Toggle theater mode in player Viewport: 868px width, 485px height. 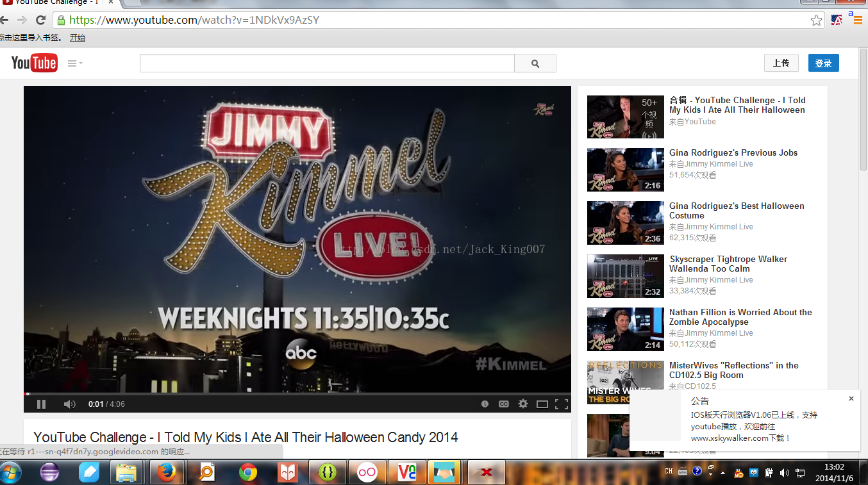pyautogui.click(x=542, y=404)
